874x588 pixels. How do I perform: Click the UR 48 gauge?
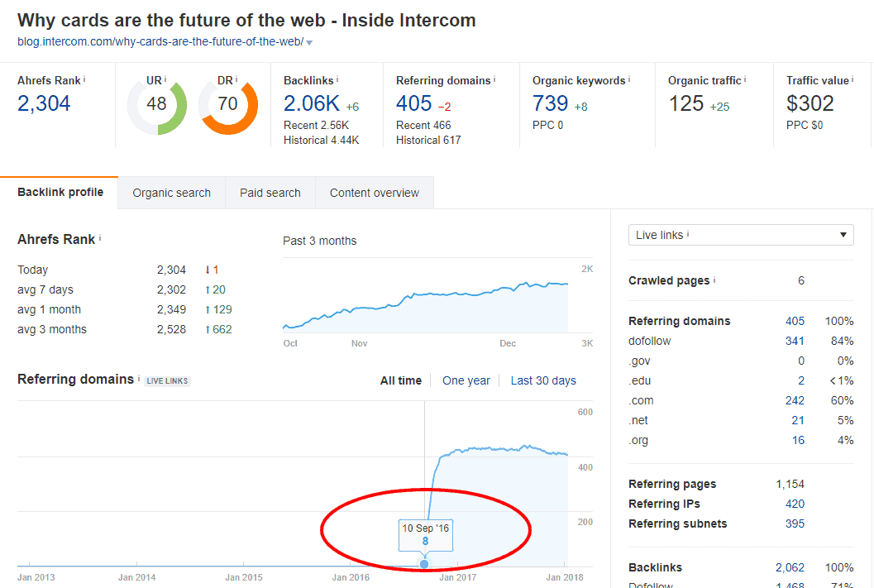pos(157,105)
